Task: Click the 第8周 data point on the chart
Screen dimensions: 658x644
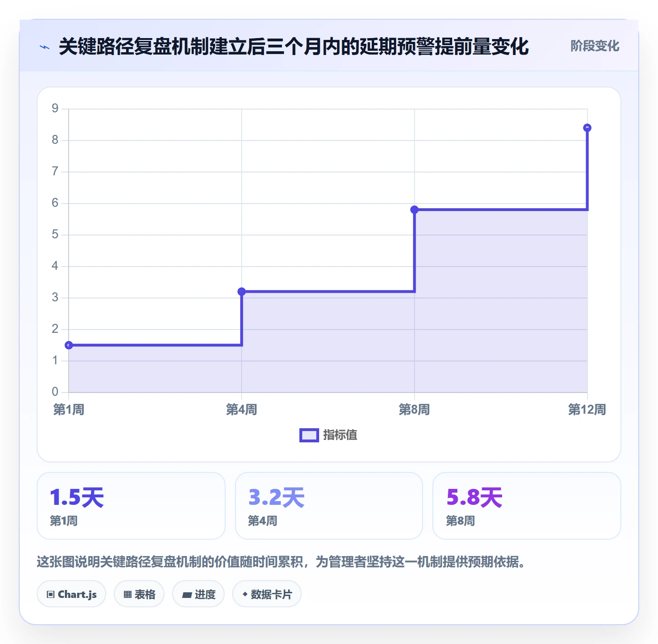Action: click(x=415, y=210)
